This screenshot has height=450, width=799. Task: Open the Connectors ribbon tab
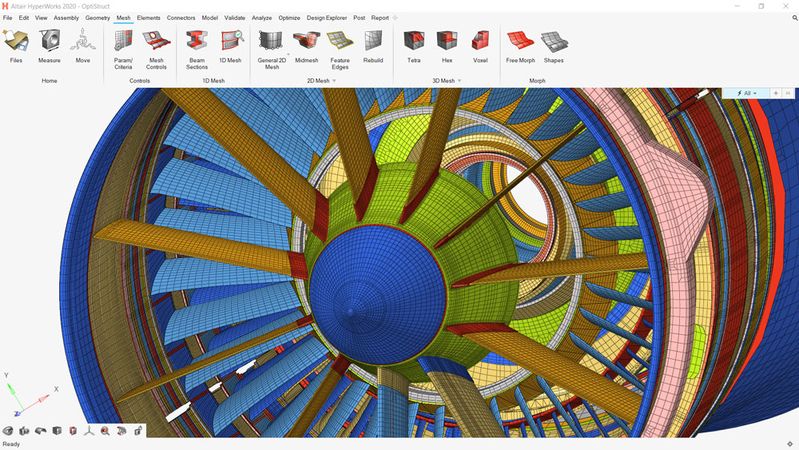pos(181,18)
